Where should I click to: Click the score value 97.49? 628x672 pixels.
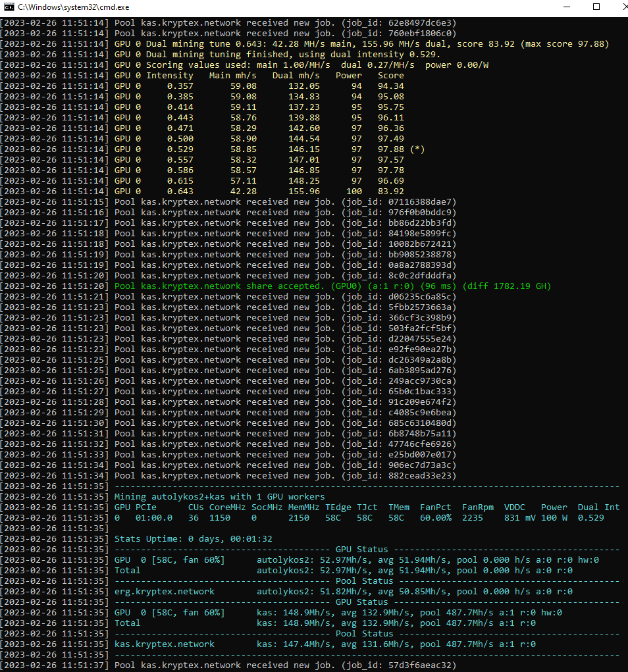tap(391, 139)
